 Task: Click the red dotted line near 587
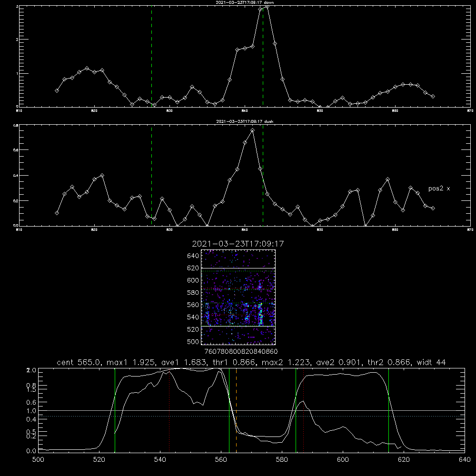(303, 410)
